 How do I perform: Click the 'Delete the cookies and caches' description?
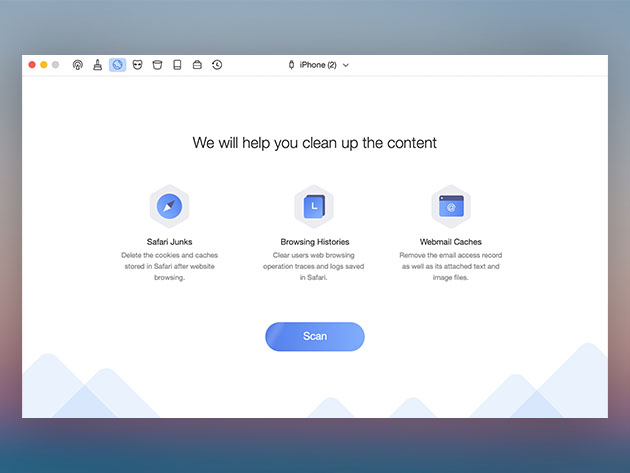coord(169,266)
